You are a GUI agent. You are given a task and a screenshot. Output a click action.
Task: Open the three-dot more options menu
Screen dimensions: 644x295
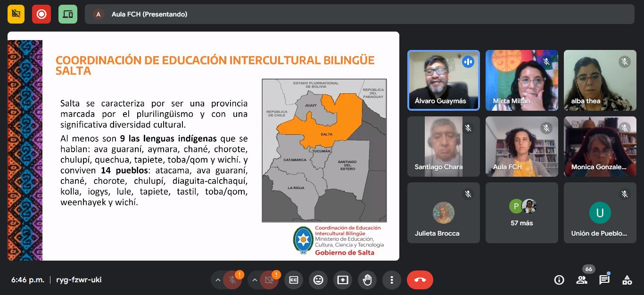click(392, 280)
